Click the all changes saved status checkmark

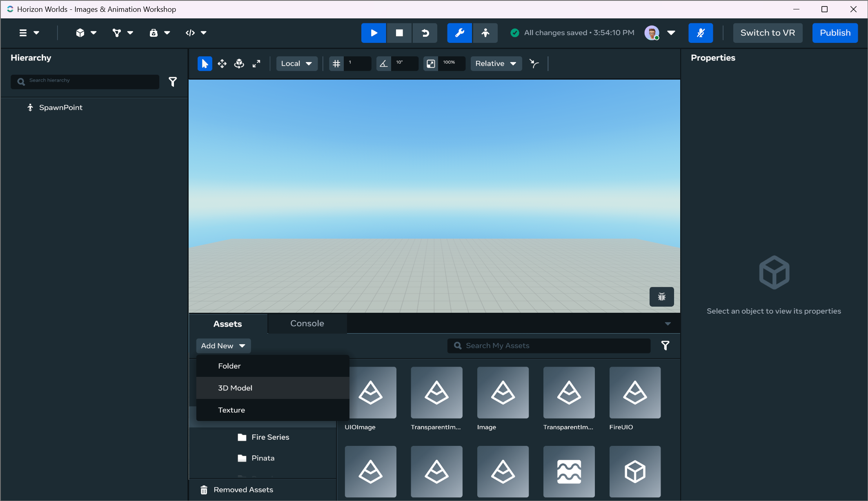point(514,33)
